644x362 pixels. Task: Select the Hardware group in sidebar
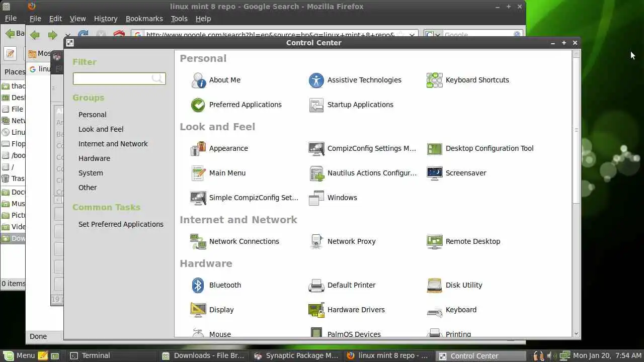click(94, 158)
